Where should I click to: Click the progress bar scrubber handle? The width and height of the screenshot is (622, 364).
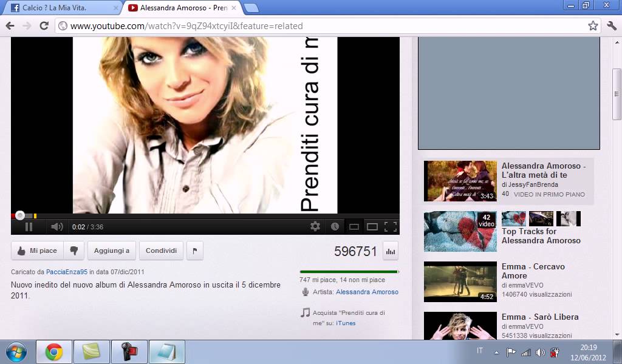[x=20, y=215]
